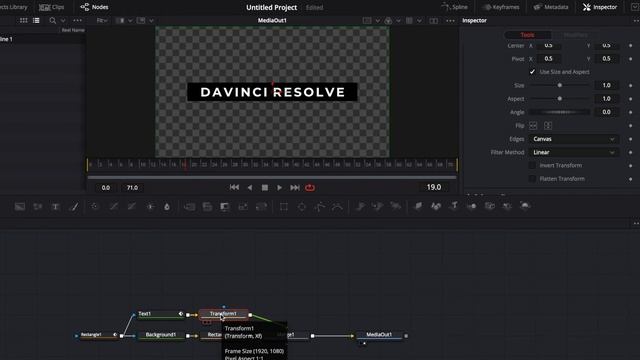640x360 pixels.
Task: Add a Text 3D node from toolbar
Action: [454, 207]
